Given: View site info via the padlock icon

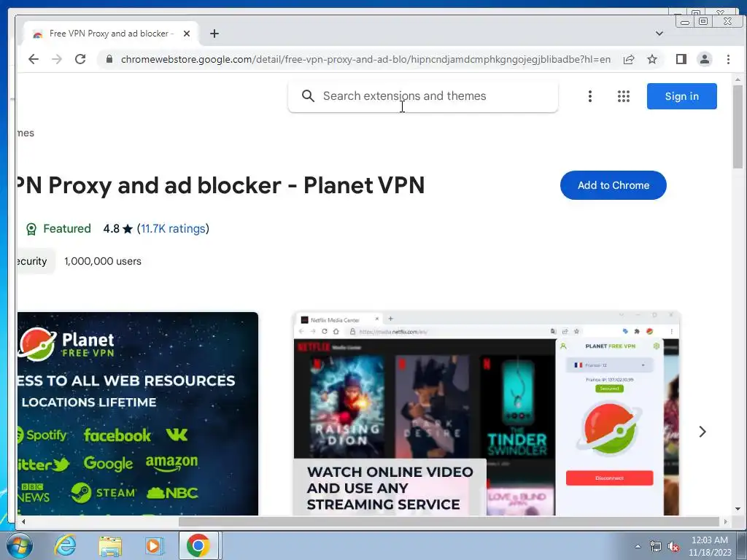Looking at the screenshot, I should coord(109,59).
